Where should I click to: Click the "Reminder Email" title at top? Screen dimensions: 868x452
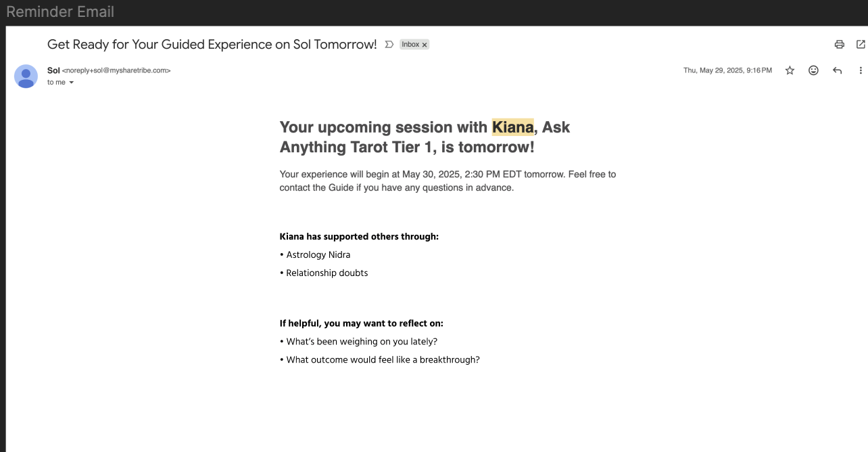coord(60,12)
